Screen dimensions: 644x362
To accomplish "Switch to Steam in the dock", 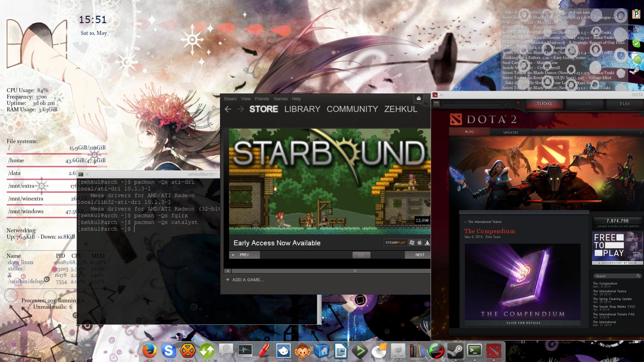I will tap(455, 351).
